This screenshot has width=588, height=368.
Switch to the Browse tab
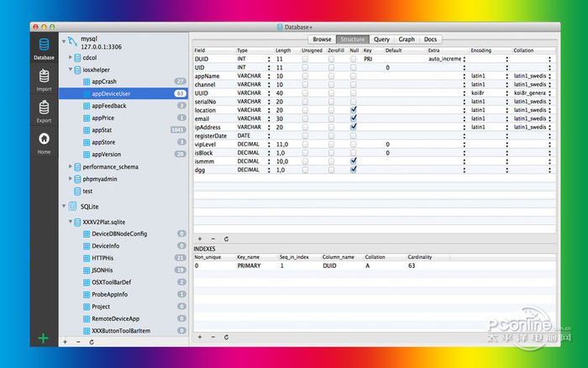[322, 39]
